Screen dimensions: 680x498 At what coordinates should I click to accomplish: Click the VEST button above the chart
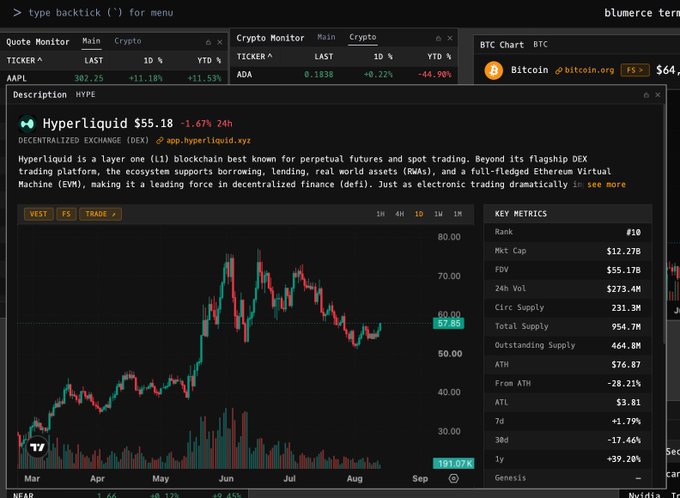[39, 214]
